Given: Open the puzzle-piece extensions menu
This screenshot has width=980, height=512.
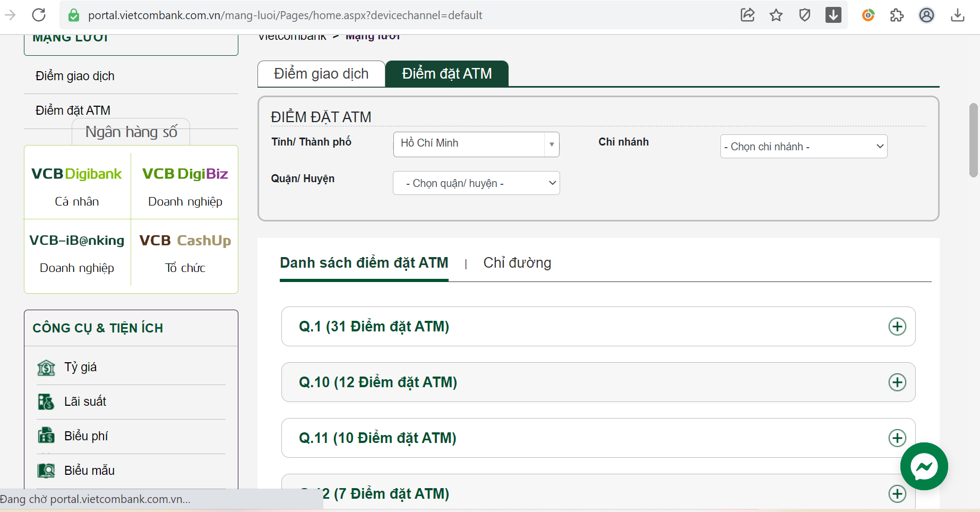Looking at the screenshot, I should tap(897, 15).
